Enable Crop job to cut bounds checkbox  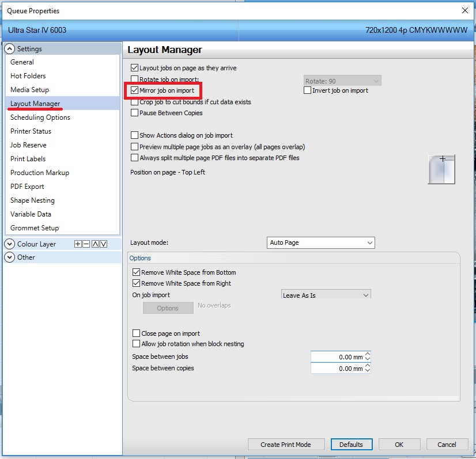134,102
